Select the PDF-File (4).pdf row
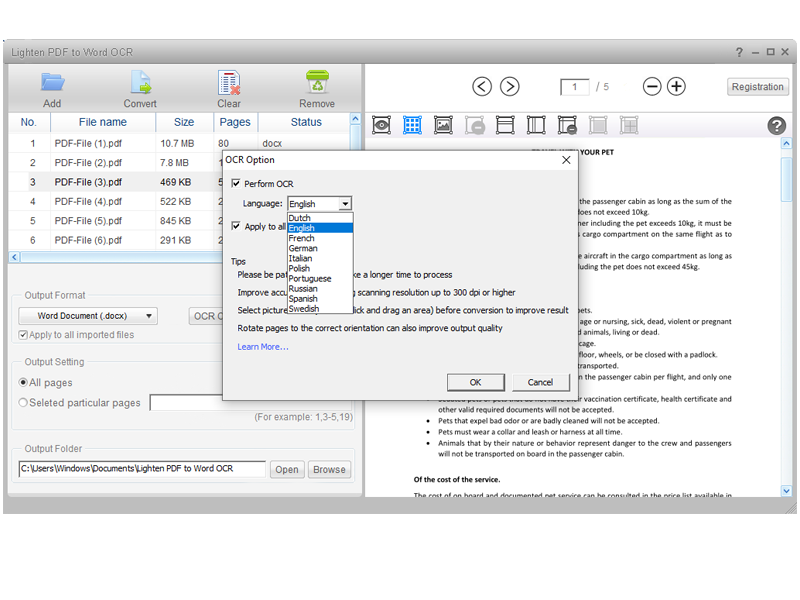The height and width of the screenshot is (600, 800). pos(116,202)
